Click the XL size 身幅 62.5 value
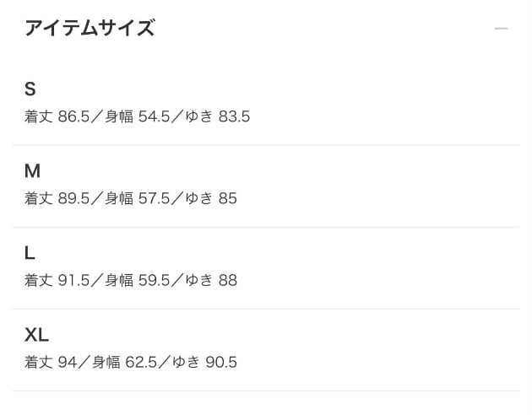Viewport: 532px width, 415px height. click(x=124, y=362)
